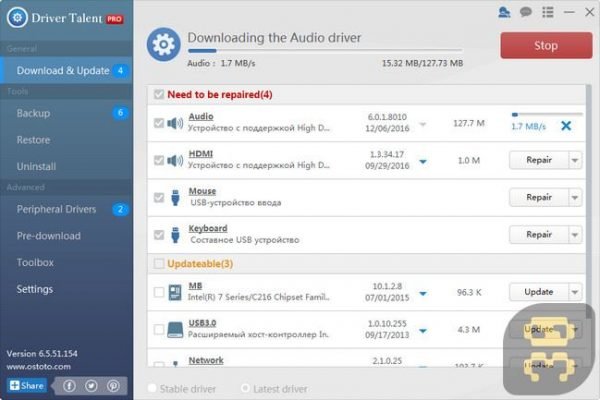600x400 pixels.
Task: Open the Audio driver name link
Action: click(201, 116)
